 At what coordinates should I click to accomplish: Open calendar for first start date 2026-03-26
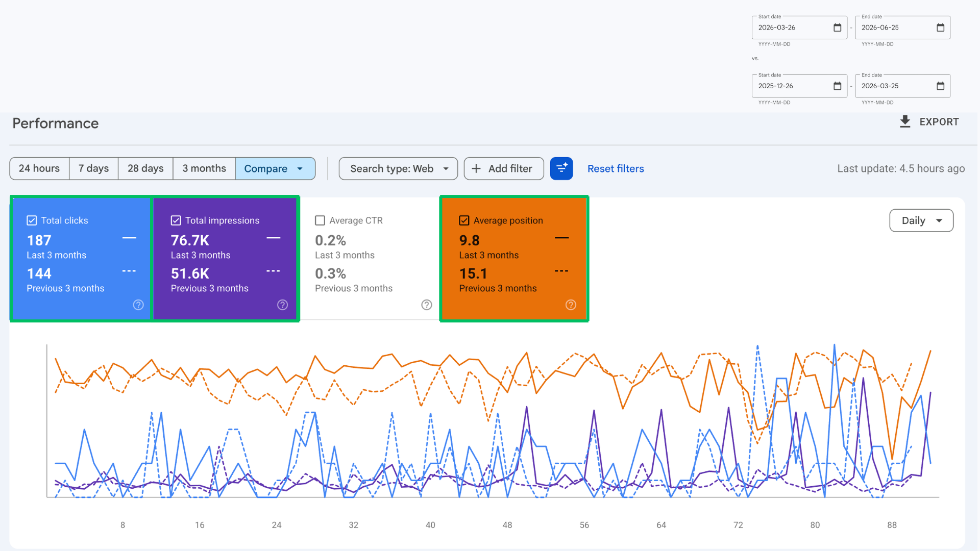click(x=837, y=28)
